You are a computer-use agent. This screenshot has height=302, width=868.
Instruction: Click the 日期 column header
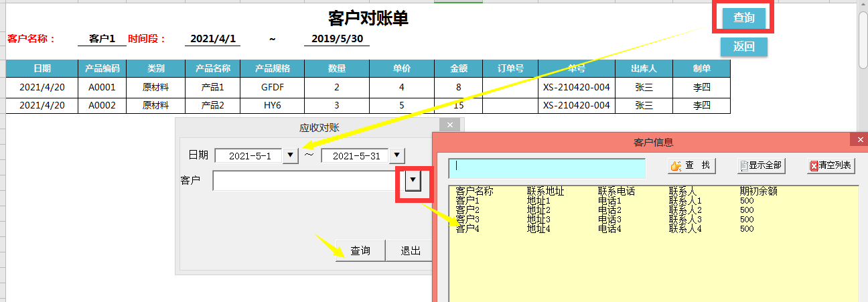[x=42, y=68]
